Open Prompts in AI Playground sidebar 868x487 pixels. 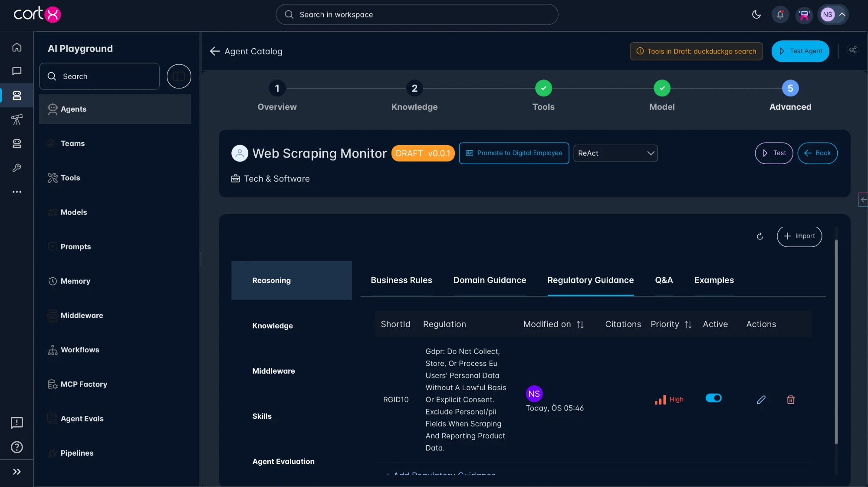click(x=115, y=247)
